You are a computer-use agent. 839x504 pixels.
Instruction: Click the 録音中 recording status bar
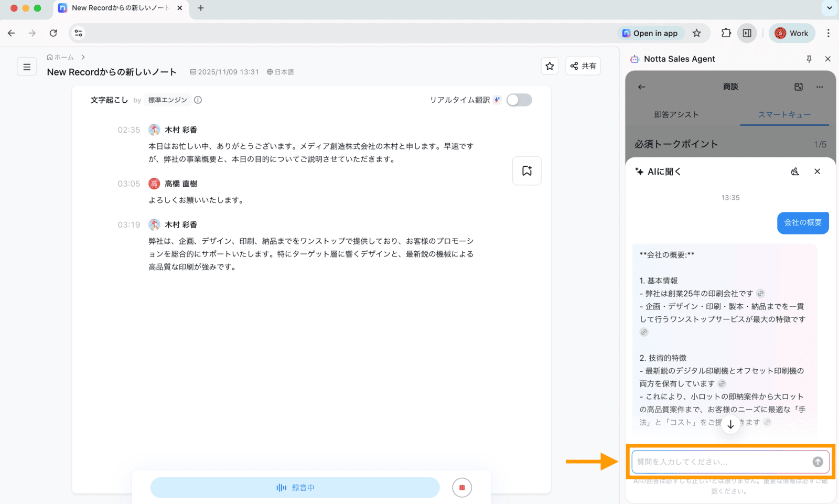click(295, 487)
